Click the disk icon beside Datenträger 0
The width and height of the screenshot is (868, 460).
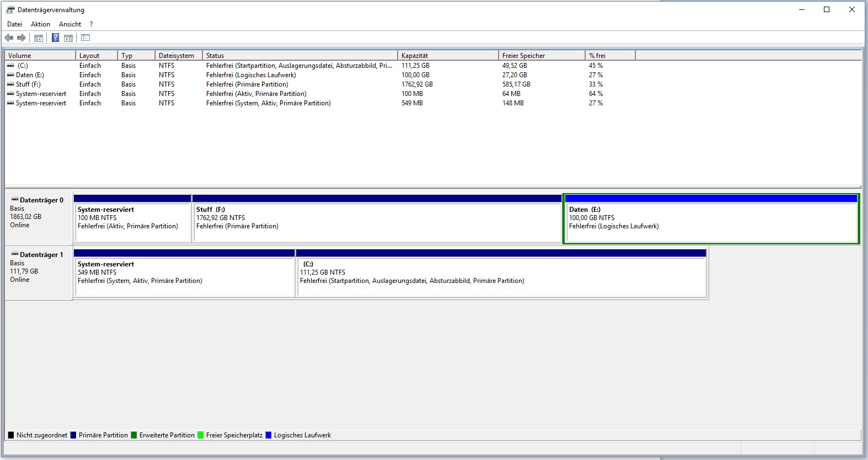coord(15,200)
